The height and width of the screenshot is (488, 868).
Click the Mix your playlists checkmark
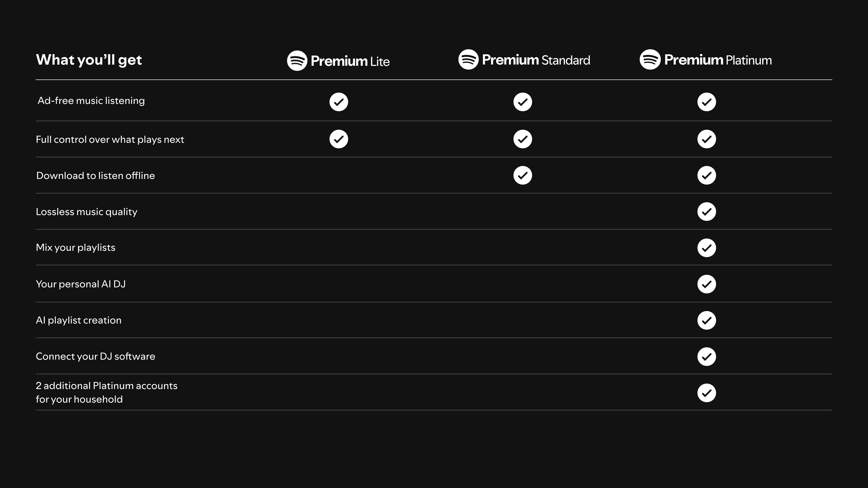(x=707, y=248)
